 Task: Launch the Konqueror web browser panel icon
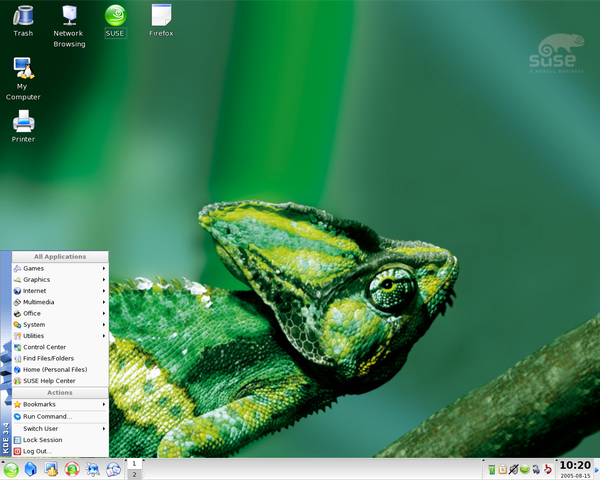coord(93,469)
